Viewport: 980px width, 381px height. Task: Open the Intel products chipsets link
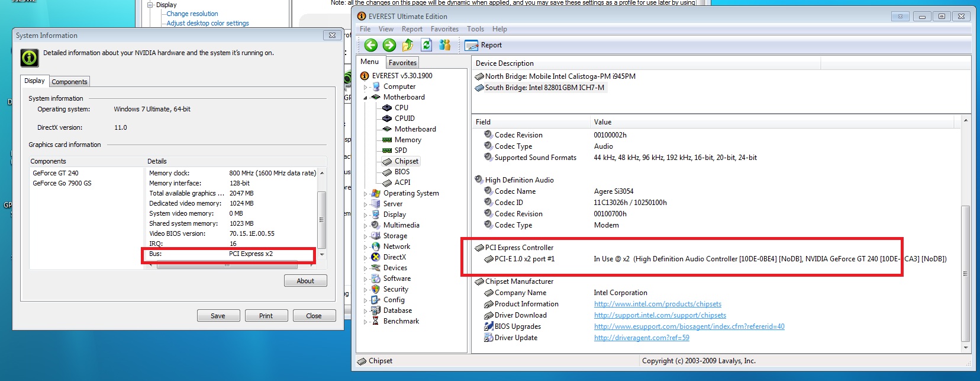[x=657, y=304]
